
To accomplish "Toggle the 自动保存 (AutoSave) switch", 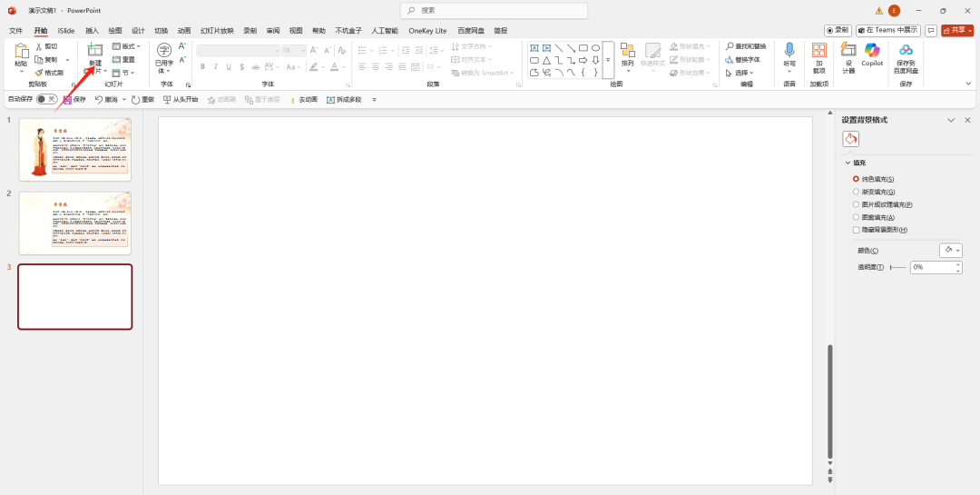I will tap(45, 99).
